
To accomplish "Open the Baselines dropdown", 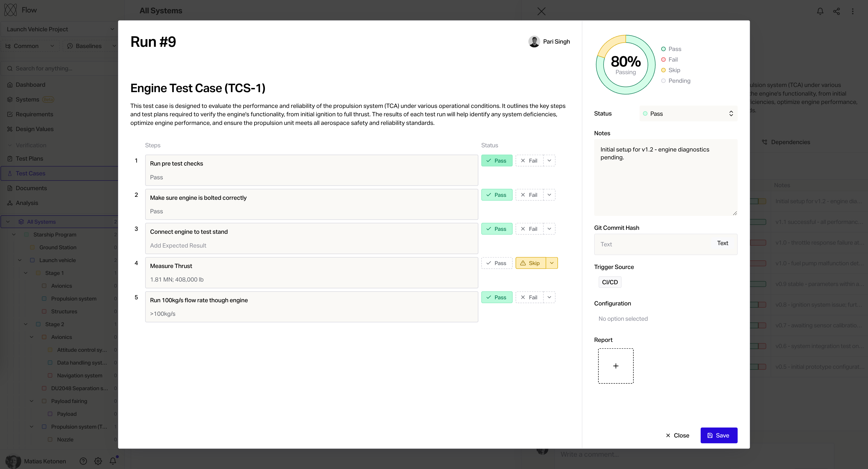I will pos(90,46).
